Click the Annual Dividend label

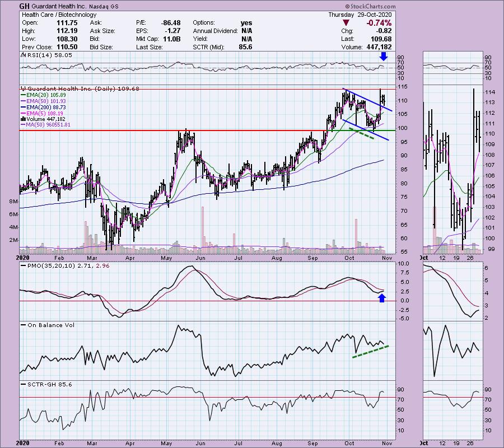click(216, 31)
